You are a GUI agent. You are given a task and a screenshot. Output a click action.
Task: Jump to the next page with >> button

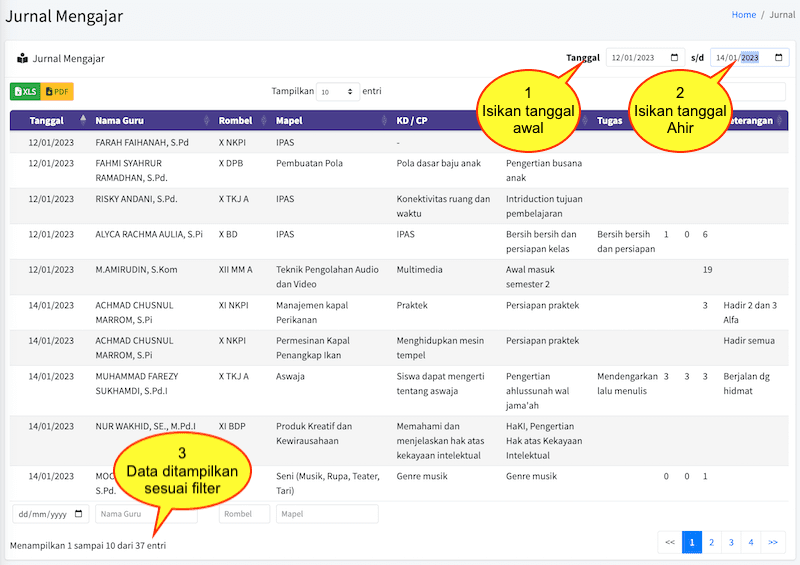pyautogui.click(x=773, y=542)
